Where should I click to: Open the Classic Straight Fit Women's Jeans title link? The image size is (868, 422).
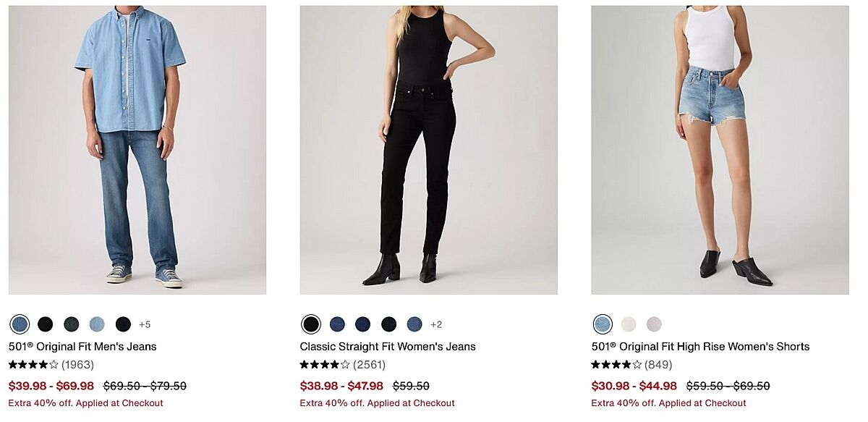tap(388, 347)
